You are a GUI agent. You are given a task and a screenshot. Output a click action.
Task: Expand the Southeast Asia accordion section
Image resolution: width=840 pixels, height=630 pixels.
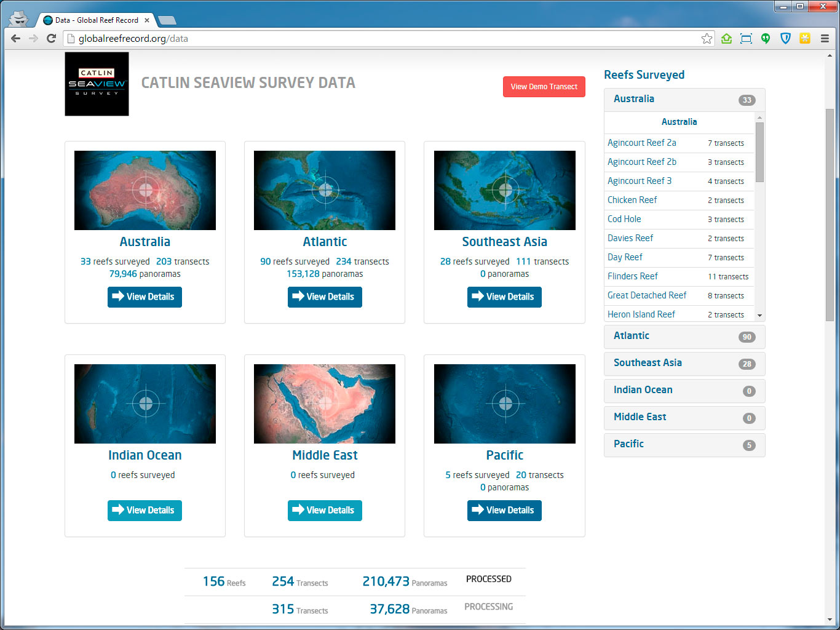coord(684,364)
